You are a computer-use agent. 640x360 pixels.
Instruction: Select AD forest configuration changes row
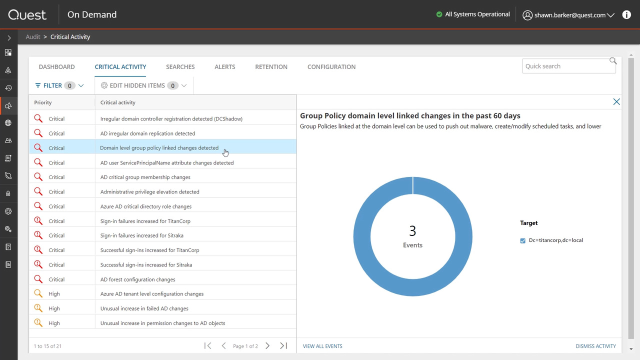point(162,280)
